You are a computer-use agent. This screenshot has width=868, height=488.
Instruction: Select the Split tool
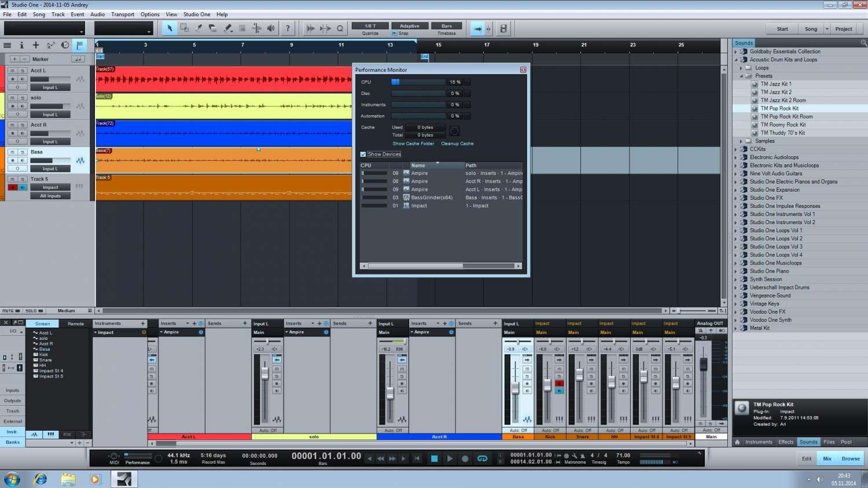click(x=198, y=28)
